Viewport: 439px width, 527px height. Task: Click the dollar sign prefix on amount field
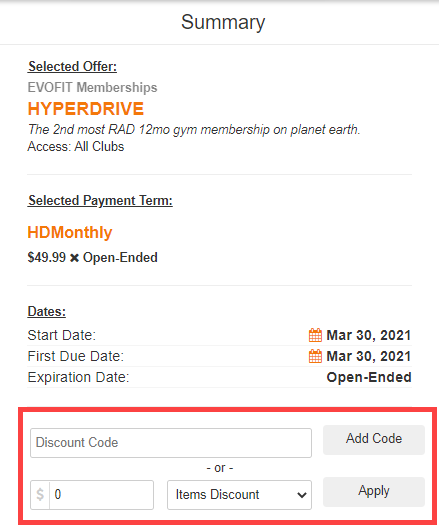pos(40,495)
